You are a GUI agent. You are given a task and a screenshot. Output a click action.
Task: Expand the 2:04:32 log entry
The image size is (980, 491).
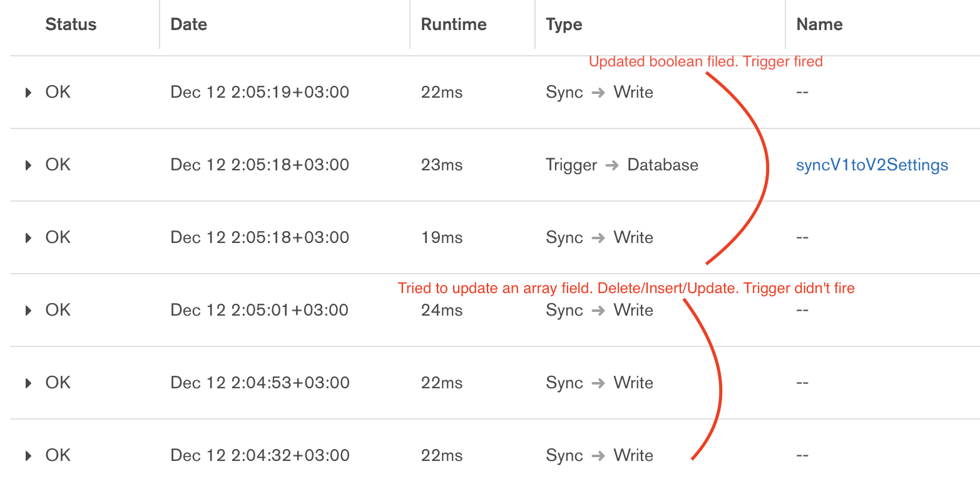28,456
